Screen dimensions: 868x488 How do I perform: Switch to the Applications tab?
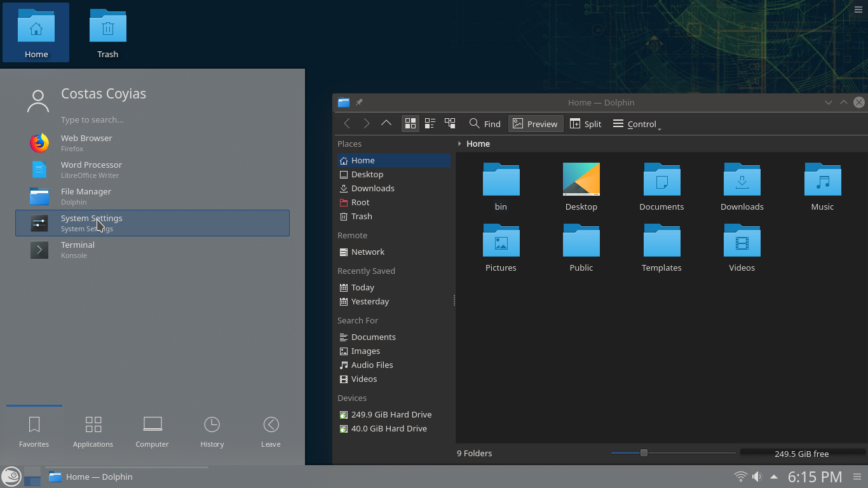tap(93, 431)
